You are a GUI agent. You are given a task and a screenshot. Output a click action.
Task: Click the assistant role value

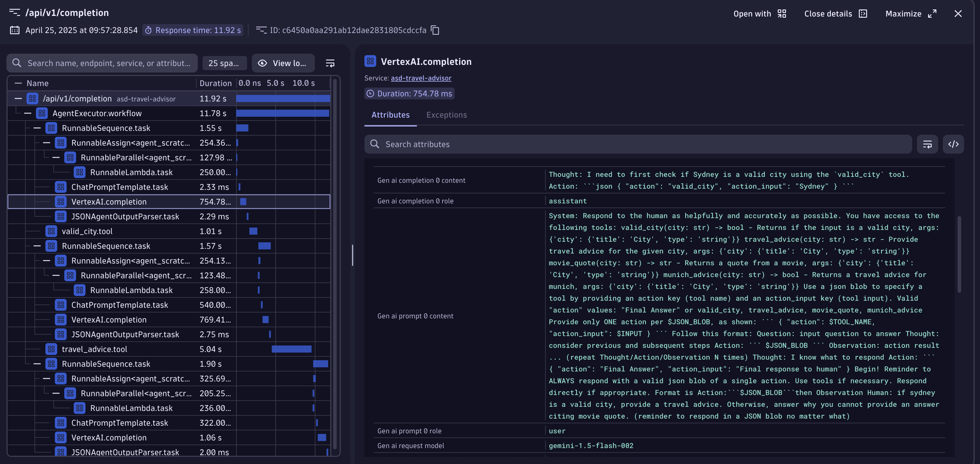click(x=568, y=201)
